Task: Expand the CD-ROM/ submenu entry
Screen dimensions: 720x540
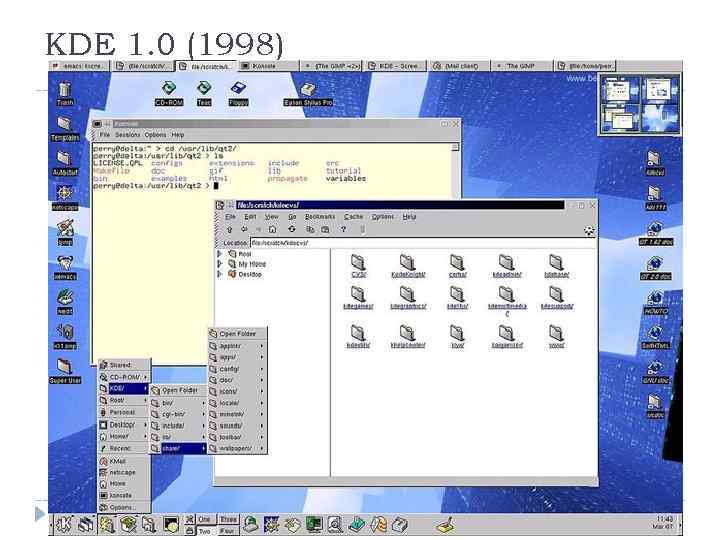Action: [x=124, y=377]
